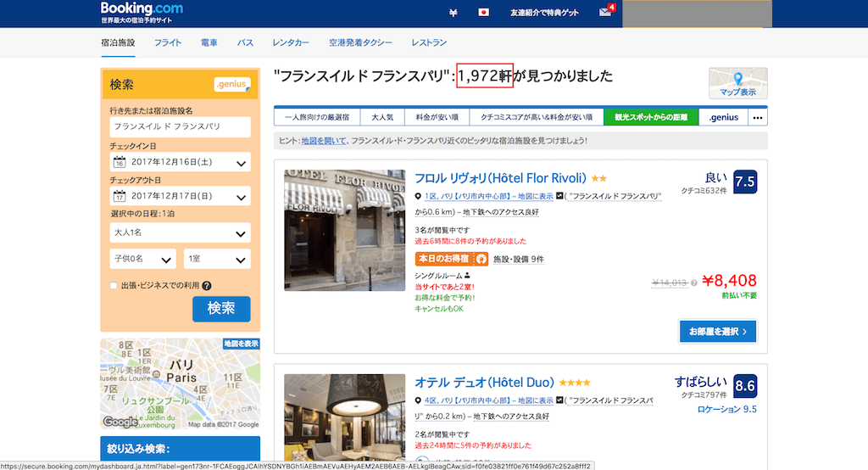Click ロケーション 9.5 link
Viewport: 868px width, 470px height.
click(726, 409)
